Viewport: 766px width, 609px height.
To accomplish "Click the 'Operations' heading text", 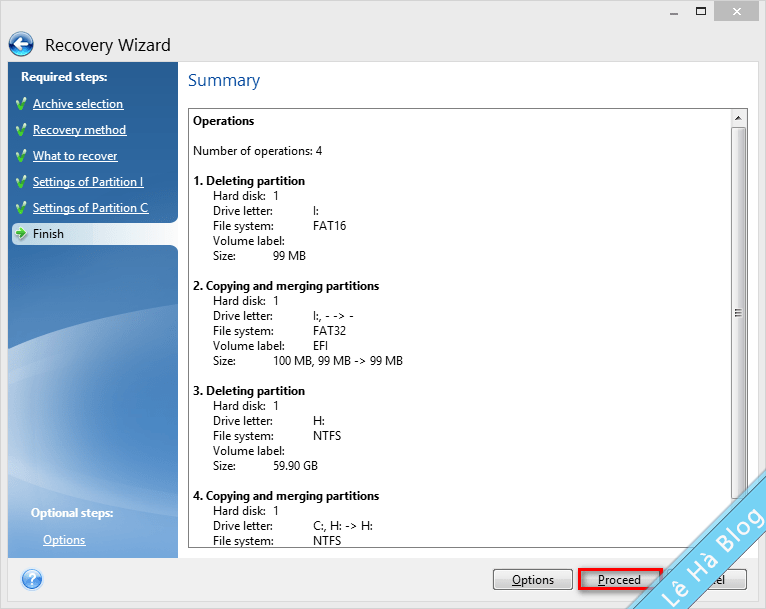I will pos(223,121).
